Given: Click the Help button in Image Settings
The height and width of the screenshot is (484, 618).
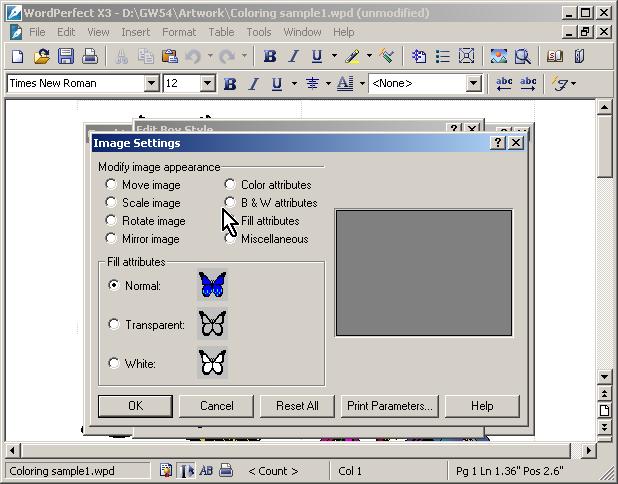Looking at the screenshot, I should tap(482, 406).
